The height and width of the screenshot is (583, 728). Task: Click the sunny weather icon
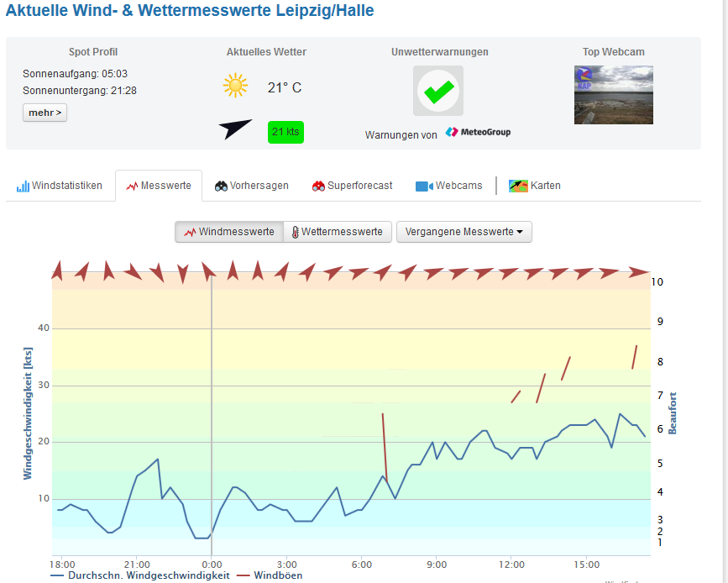[236, 87]
